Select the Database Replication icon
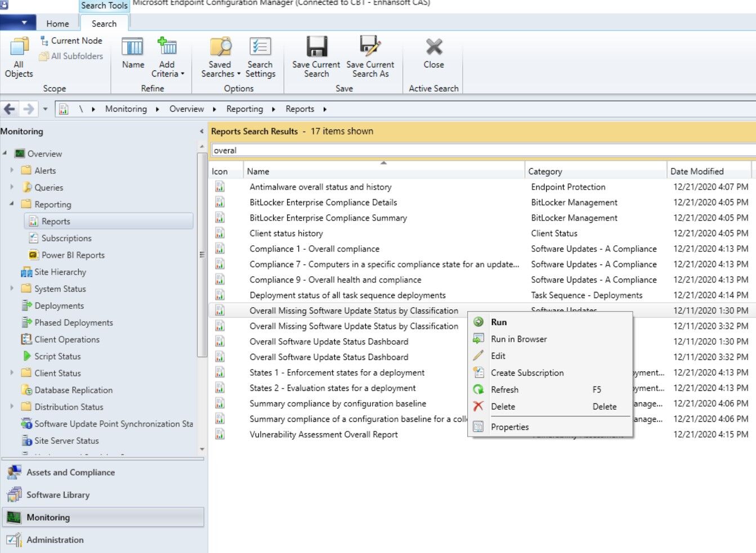Viewport: 756px width, 553px height. point(27,390)
